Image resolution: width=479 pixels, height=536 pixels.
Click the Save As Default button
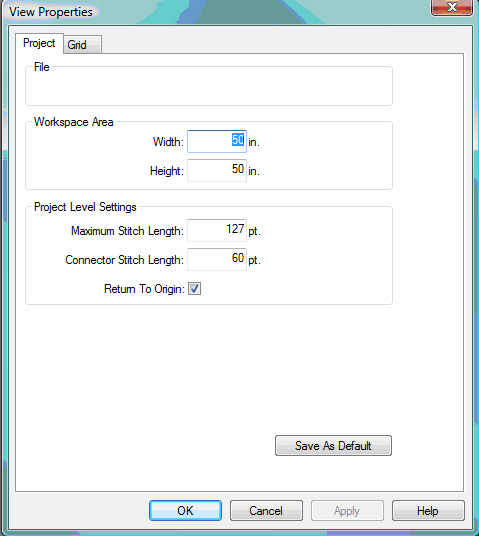333,445
